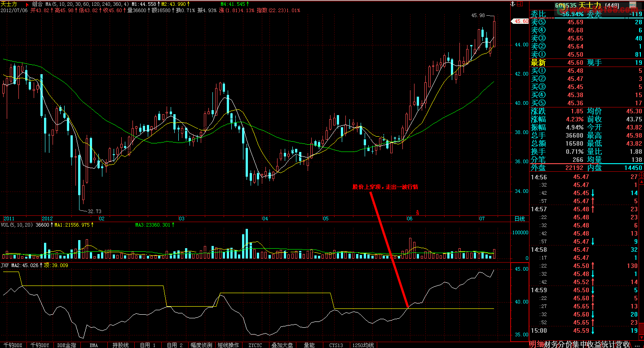Select the EMA indicator tab
644x348 pixels.
click(x=93, y=345)
